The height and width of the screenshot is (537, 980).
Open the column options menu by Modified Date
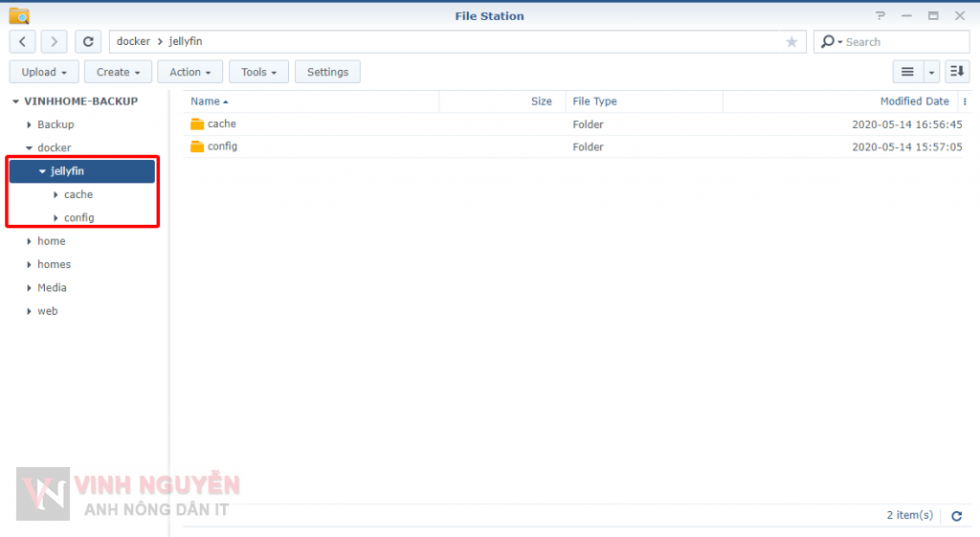click(965, 101)
